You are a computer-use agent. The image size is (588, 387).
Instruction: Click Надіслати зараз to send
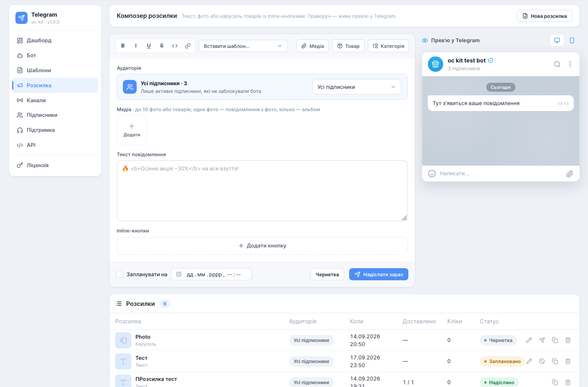[379, 274]
